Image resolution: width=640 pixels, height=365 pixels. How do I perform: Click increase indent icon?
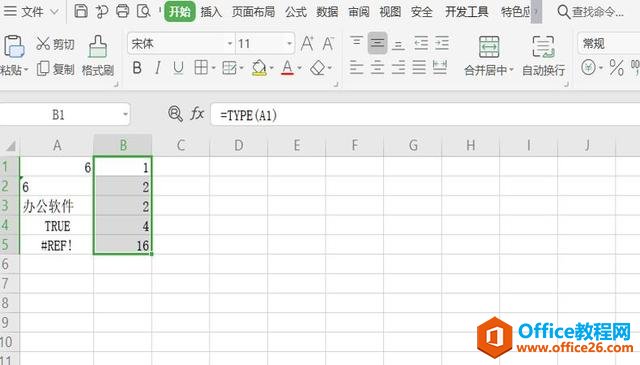(x=442, y=43)
